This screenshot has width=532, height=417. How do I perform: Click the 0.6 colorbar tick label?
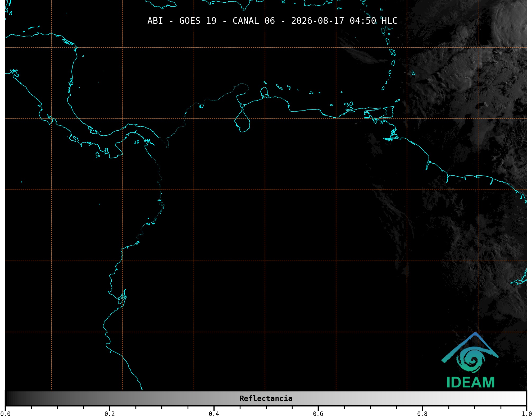click(318, 414)
